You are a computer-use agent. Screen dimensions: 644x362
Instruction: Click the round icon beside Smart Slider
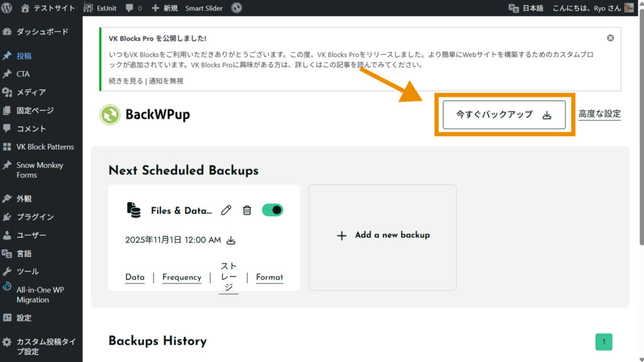pos(236,8)
